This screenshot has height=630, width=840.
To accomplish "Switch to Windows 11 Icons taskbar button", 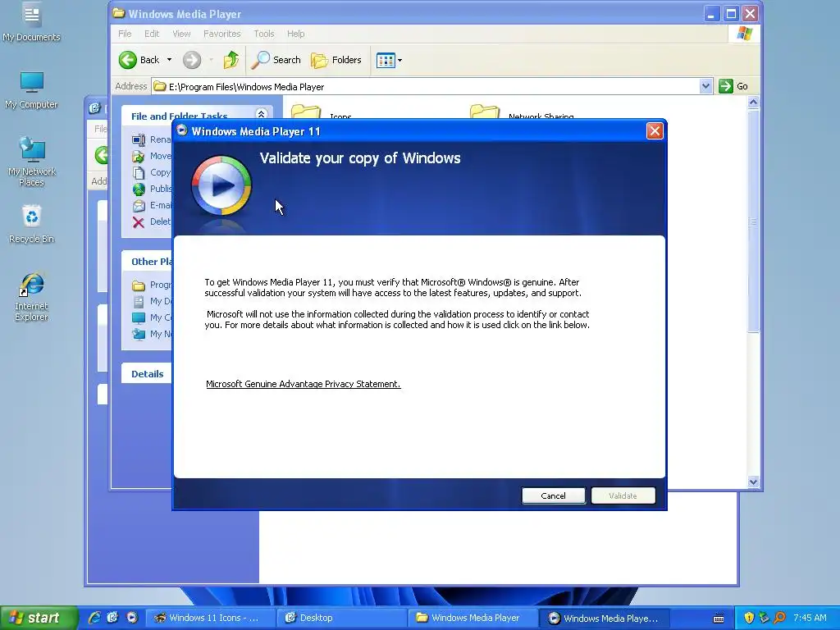I will [x=210, y=618].
